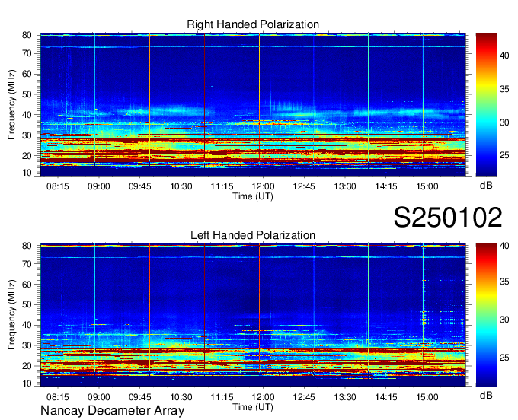
Task: Click the 'Time (UT)' label under the bottom plot
Action: point(253,407)
